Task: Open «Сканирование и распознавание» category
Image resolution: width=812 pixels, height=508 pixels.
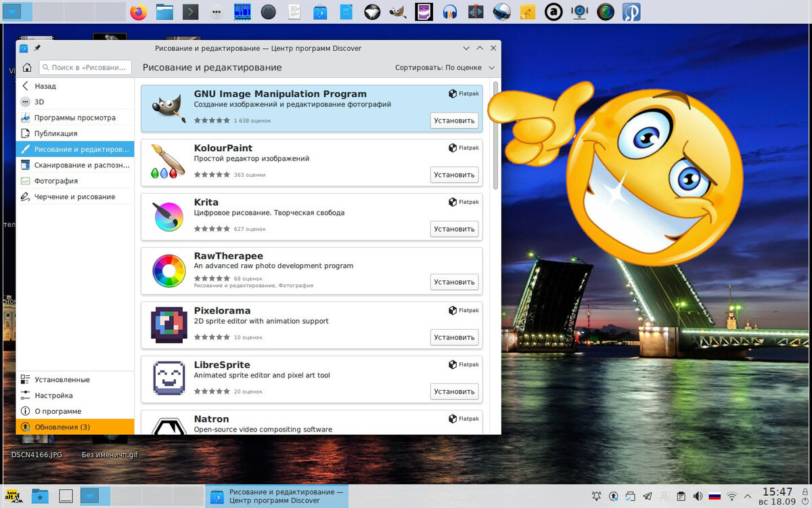Action: (x=75, y=165)
